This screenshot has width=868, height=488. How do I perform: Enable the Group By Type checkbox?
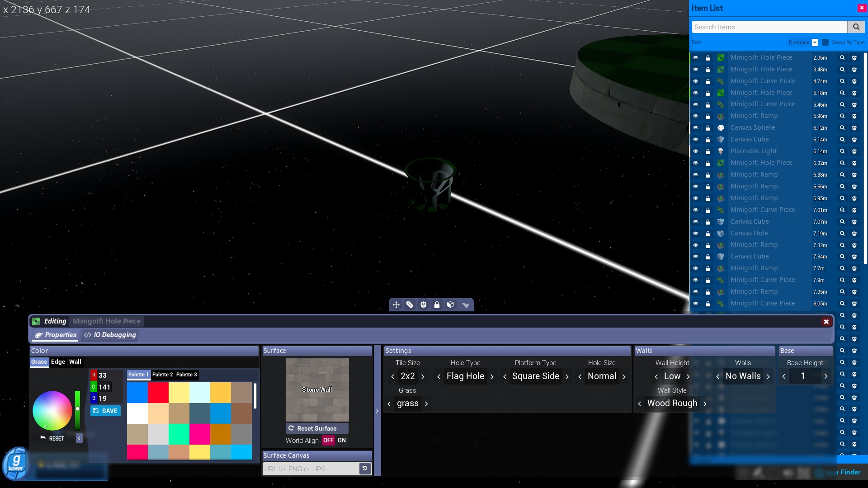click(x=826, y=42)
